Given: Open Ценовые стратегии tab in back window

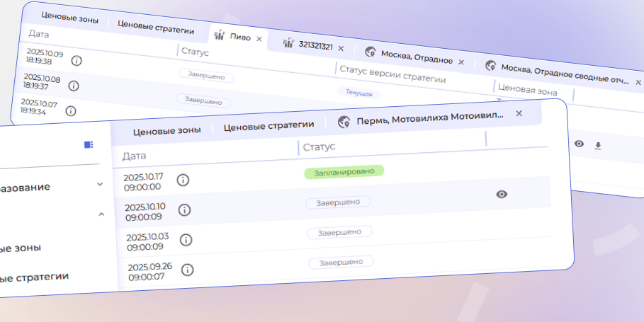Looking at the screenshot, I should coord(156,27).
